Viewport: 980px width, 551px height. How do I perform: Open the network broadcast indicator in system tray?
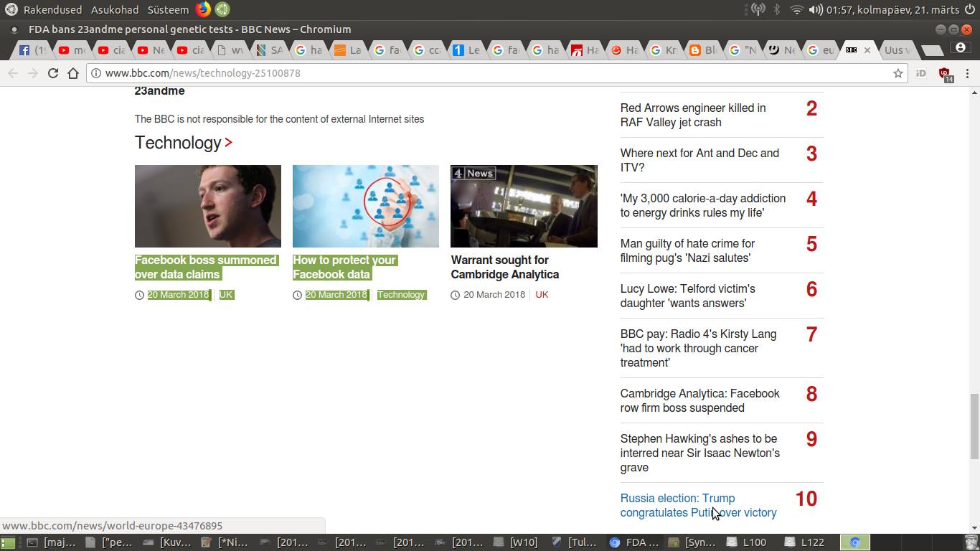click(x=758, y=9)
